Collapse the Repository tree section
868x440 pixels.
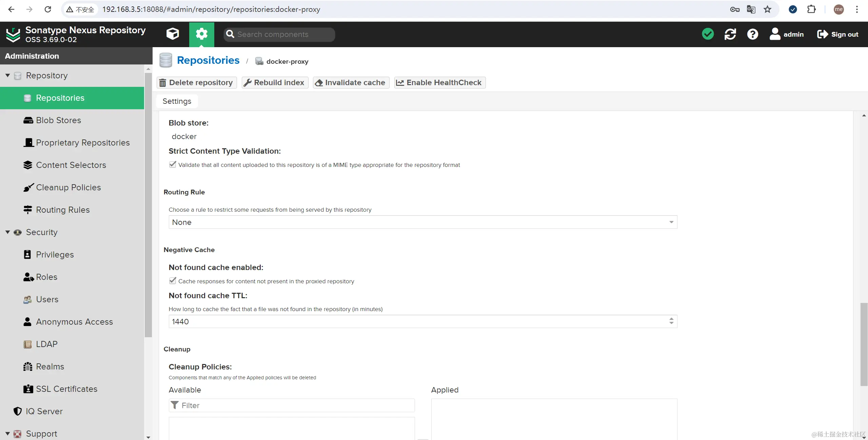click(7, 75)
